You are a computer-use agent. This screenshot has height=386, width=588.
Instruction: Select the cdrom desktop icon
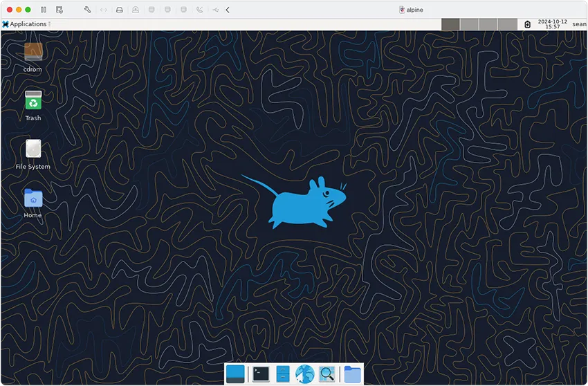pos(33,57)
